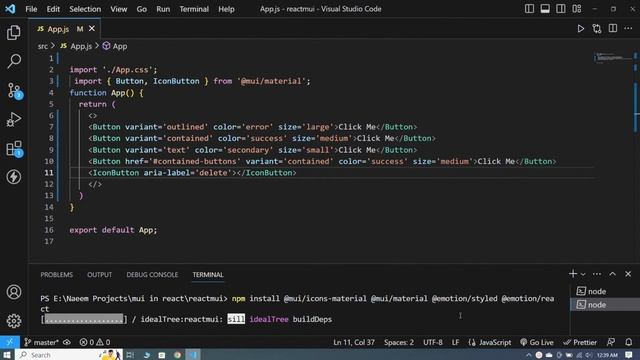Open the Extensions view

coord(13,149)
